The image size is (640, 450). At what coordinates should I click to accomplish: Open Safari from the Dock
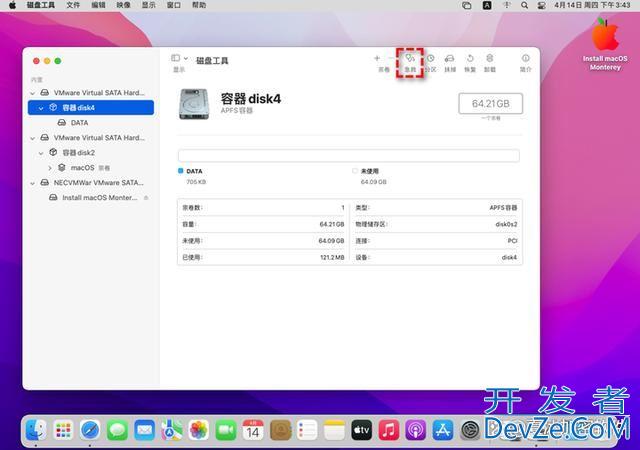click(90, 430)
